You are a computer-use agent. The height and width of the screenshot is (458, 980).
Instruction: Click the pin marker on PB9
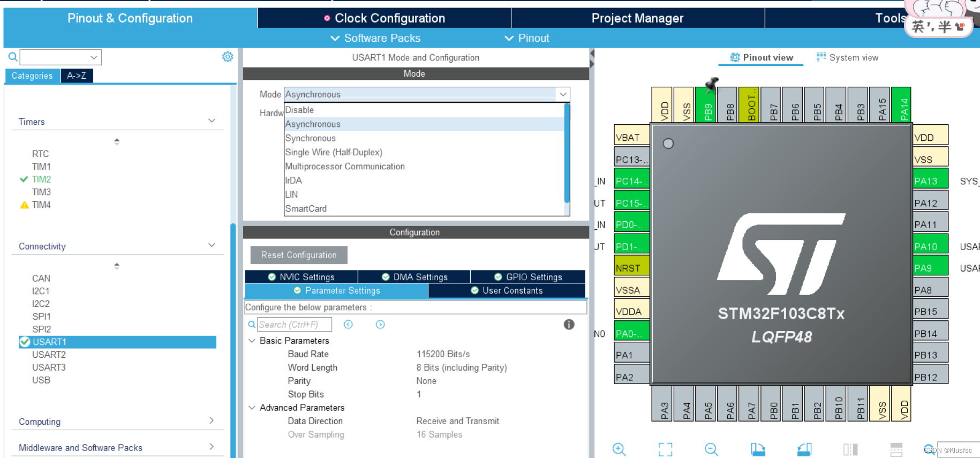712,84
